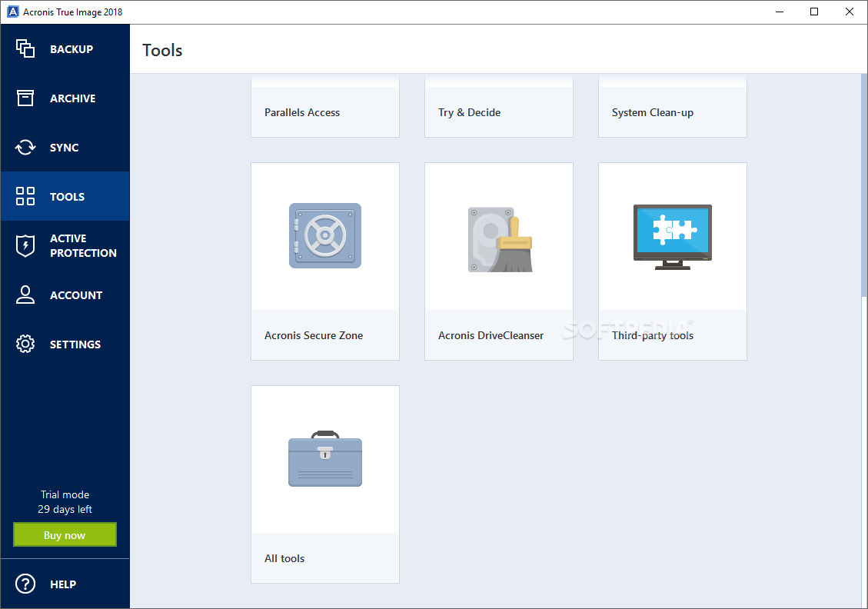This screenshot has width=868, height=609.
Task: Close the Acronis True Image window
Action: click(x=850, y=12)
